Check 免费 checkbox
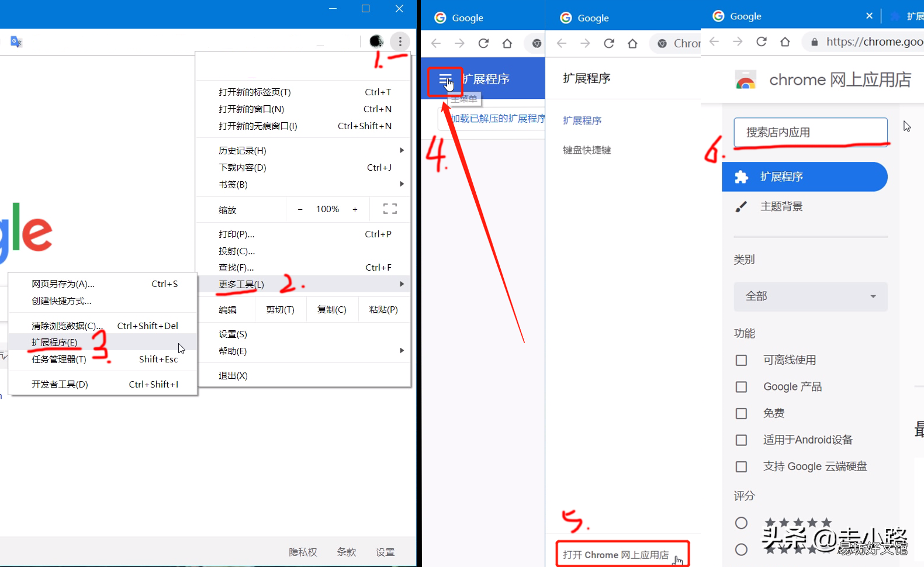Screen dimensions: 924x567 [741, 413]
